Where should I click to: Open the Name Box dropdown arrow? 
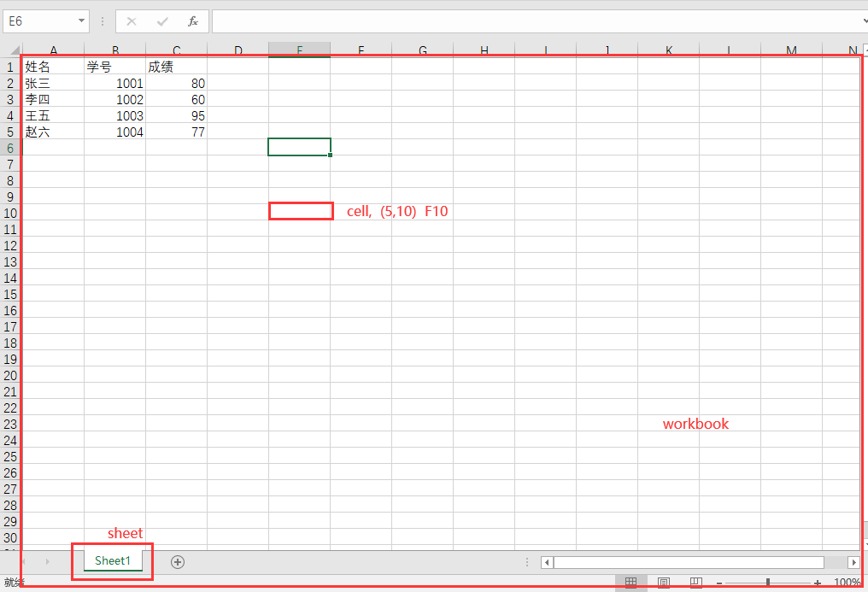click(x=81, y=21)
